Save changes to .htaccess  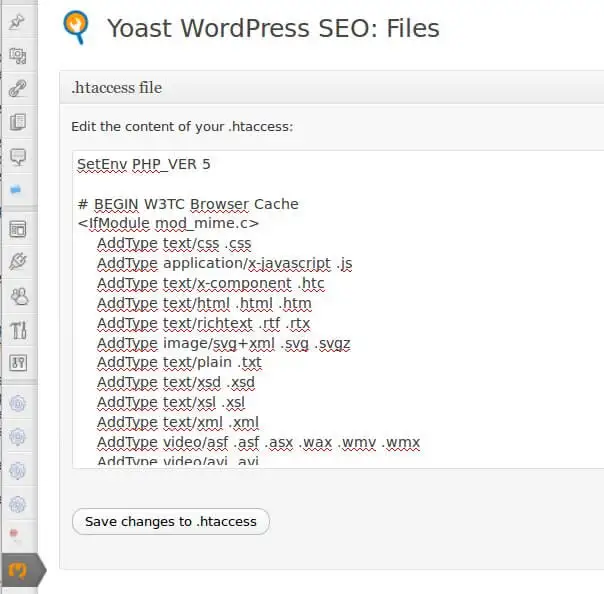pos(171,522)
